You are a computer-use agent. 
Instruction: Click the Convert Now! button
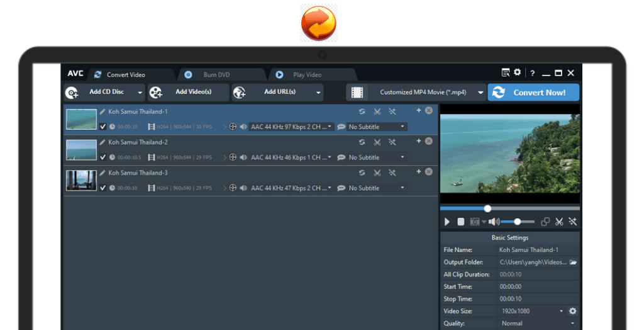[x=533, y=92]
